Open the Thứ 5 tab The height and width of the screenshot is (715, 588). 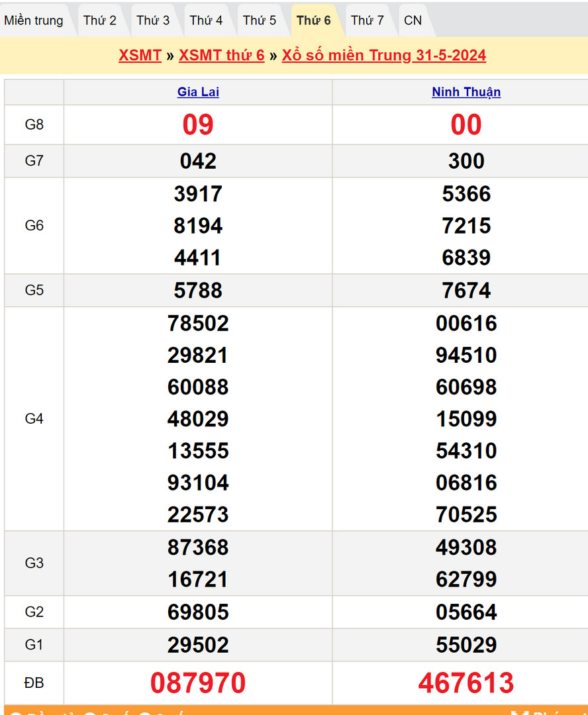[x=260, y=21]
